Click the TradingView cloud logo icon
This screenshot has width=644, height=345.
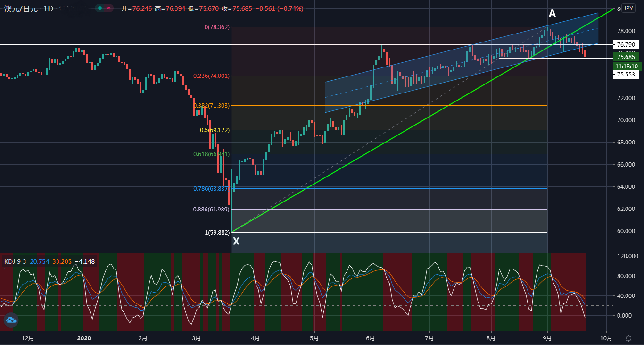10,320
